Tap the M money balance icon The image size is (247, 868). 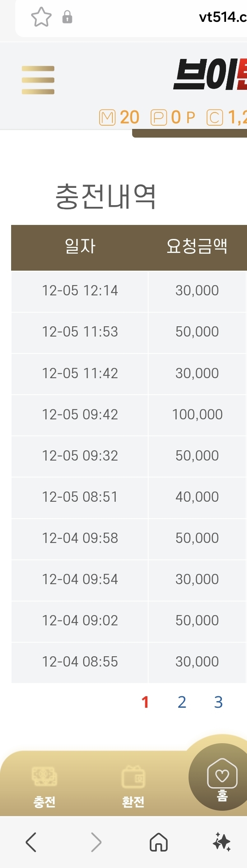coord(107,118)
